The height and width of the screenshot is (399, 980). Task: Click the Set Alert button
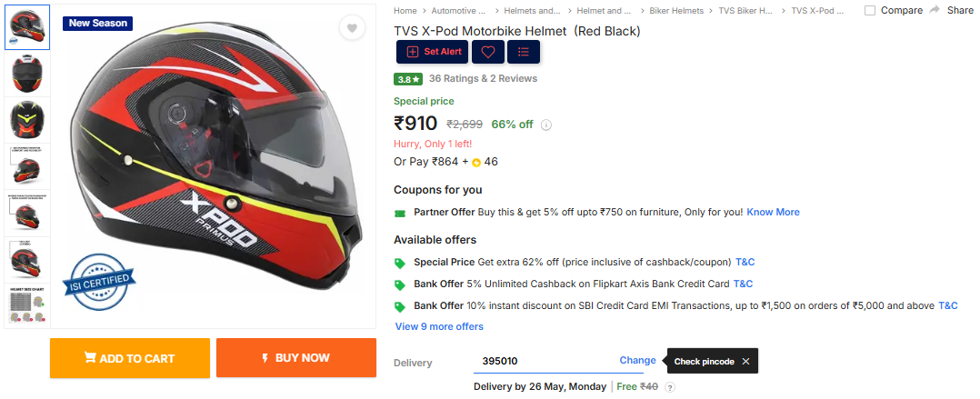pos(435,52)
